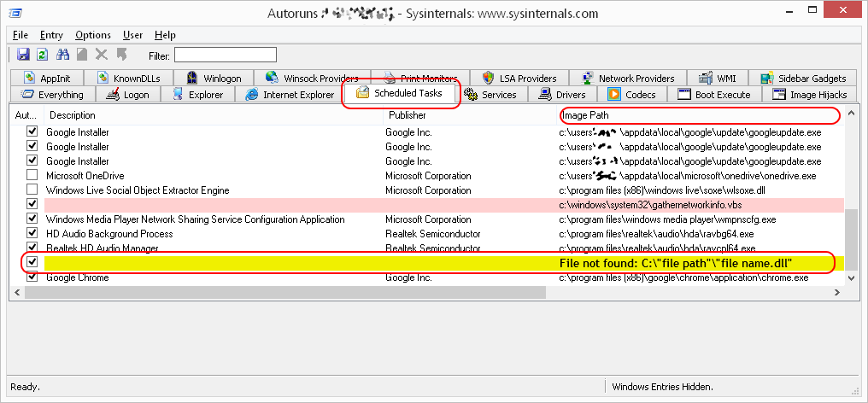The width and height of the screenshot is (868, 403).
Task: Open the Entry menu
Action: [x=51, y=35]
